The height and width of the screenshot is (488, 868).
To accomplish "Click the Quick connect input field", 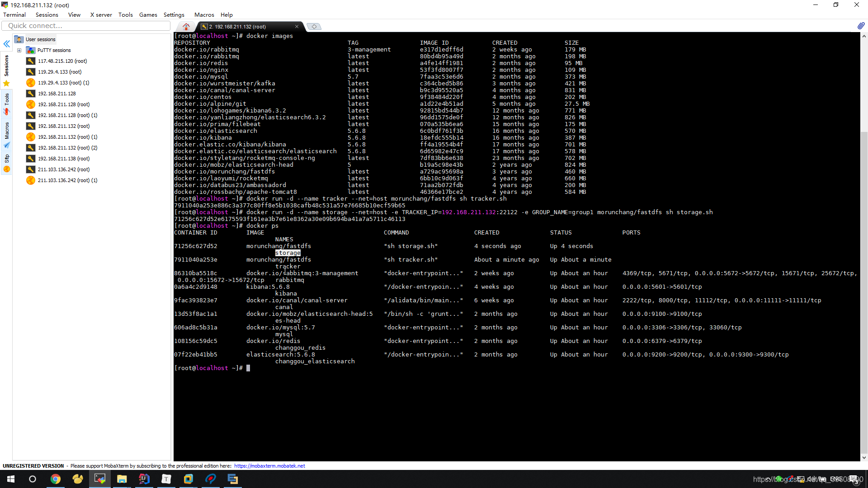I will (86, 26).
